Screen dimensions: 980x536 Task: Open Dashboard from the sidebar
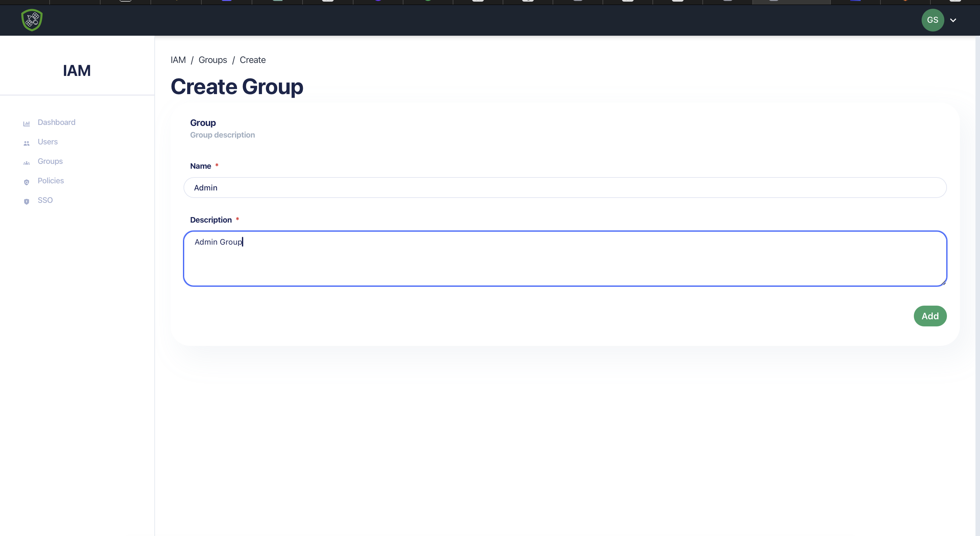click(56, 122)
